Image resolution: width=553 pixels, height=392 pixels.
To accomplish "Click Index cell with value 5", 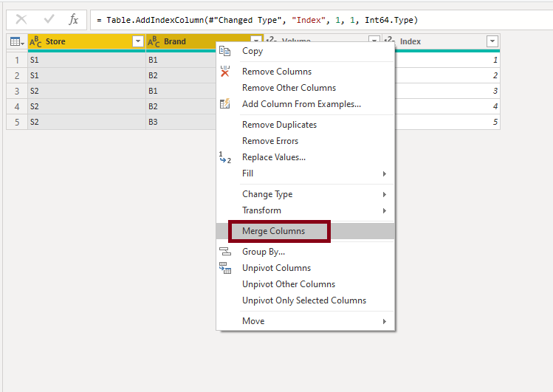I will pyautogui.click(x=447, y=122).
